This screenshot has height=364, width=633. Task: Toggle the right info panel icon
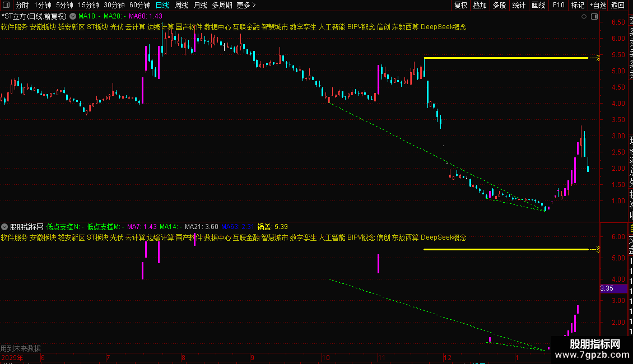point(594,17)
